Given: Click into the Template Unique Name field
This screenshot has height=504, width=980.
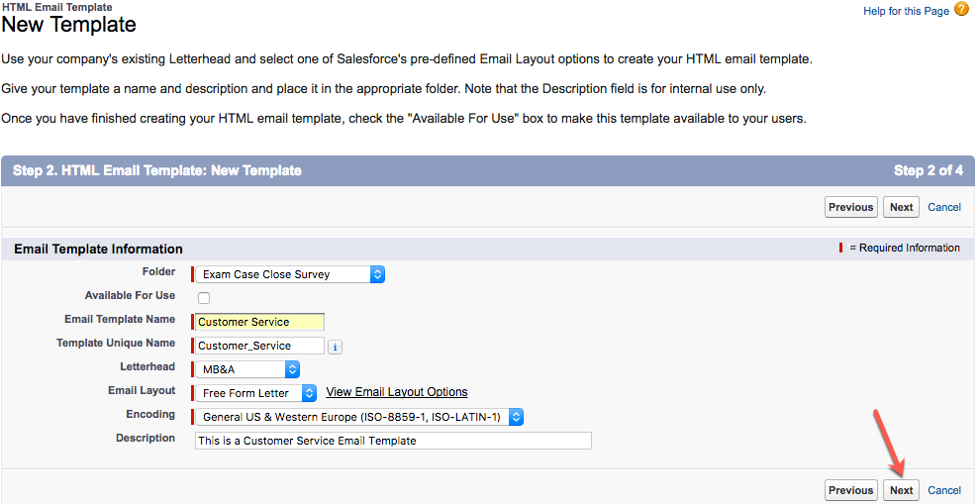Looking at the screenshot, I should click(x=259, y=346).
